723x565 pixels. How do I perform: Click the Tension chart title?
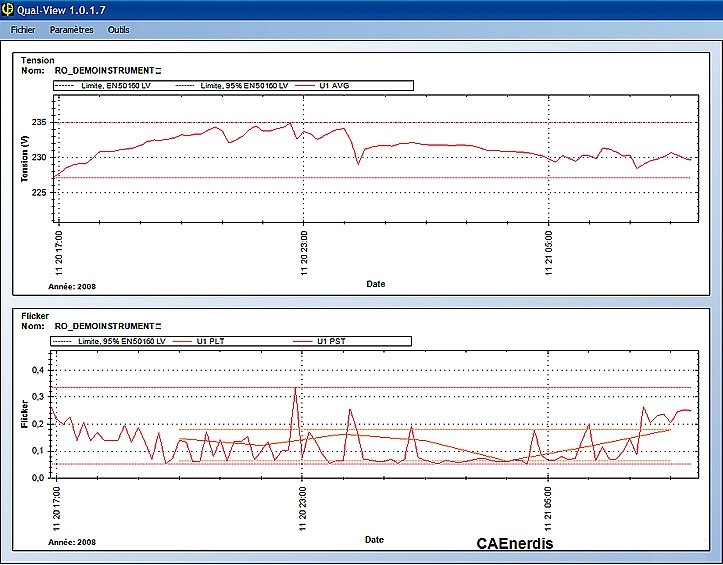[37, 60]
